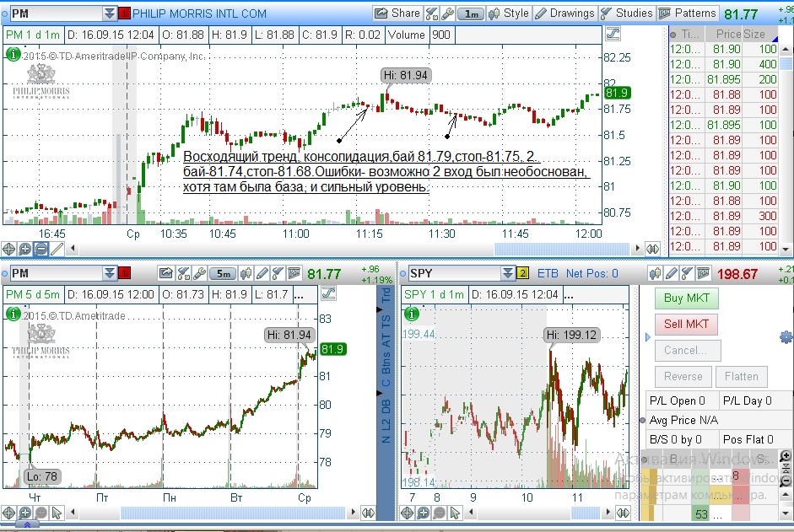The width and height of the screenshot is (794, 532).
Task: Click studies icon on 5m PM chart
Action: 278,274
